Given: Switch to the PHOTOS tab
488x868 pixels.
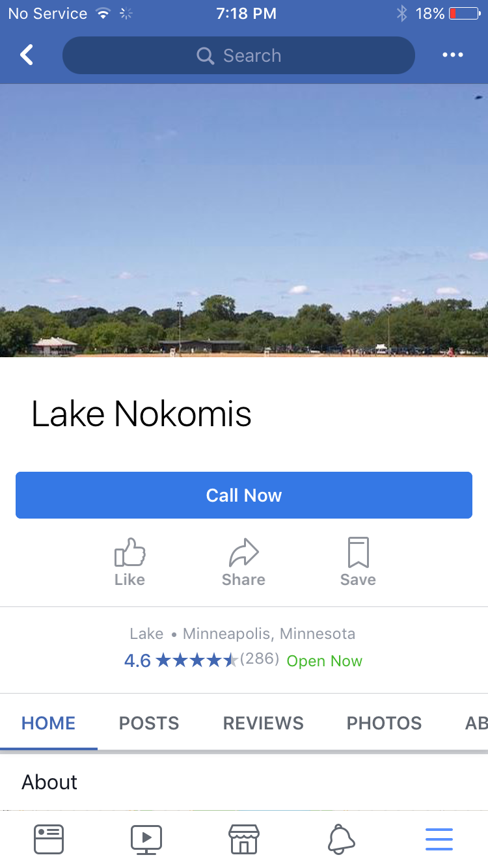Looking at the screenshot, I should 385,723.
